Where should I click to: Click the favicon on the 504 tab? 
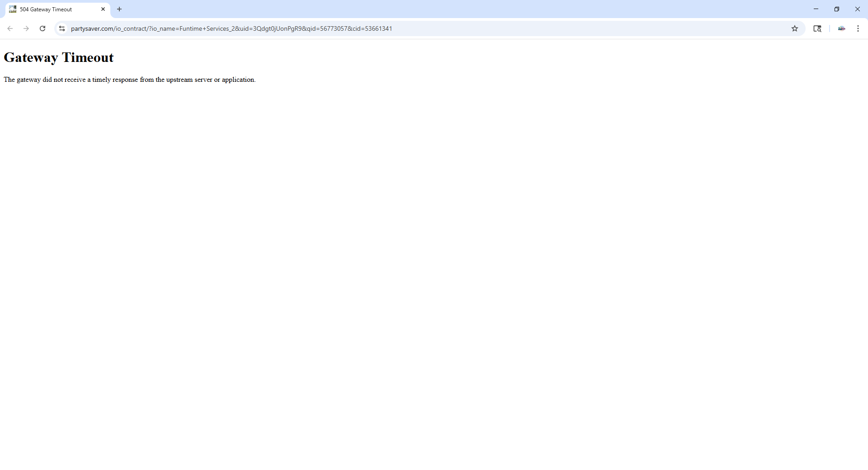[13, 9]
